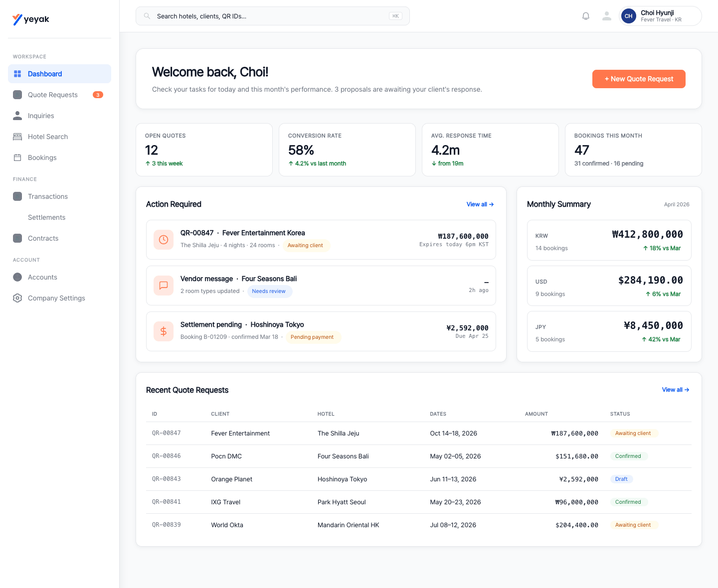The width and height of the screenshot is (718, 588).
Task: Click the Quote Requests badge showing 3
Action: 98,95
